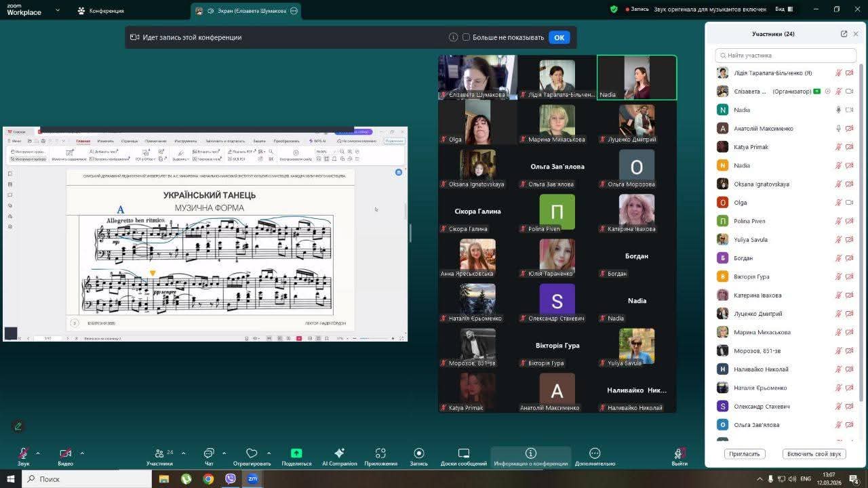Open the Apps icon
This screenshot has height=488, width=868.
click(380, 453)
